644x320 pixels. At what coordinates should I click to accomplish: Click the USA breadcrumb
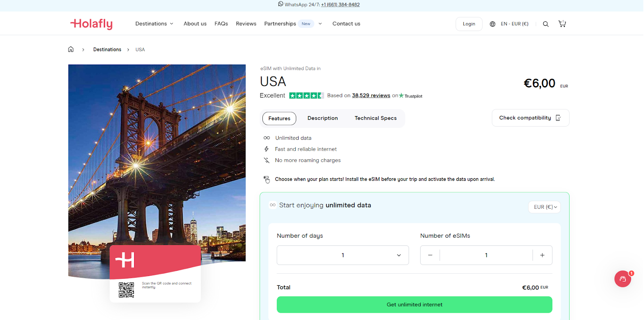140,50
